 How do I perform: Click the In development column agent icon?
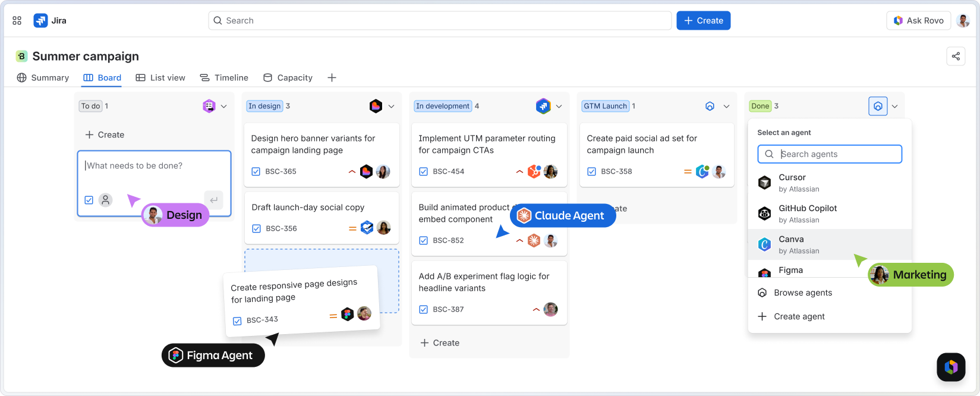click(x=543, y=106)
